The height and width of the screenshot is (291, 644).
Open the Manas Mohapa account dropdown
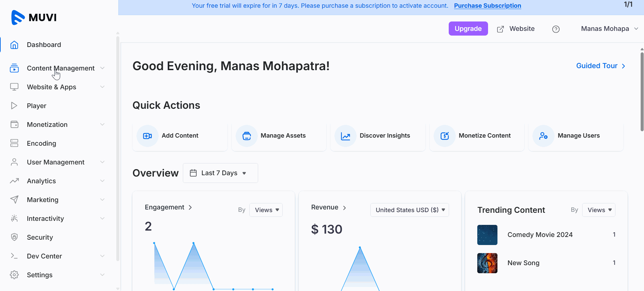click(x=609, y=29)
